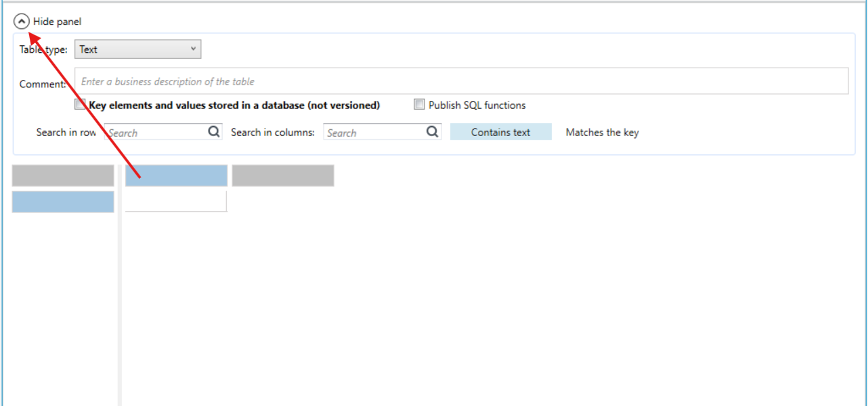Viewport: 868px width, 406px height.
Task: Click the vertical splitter bar beside row headers
Action: tap(120, 284)
